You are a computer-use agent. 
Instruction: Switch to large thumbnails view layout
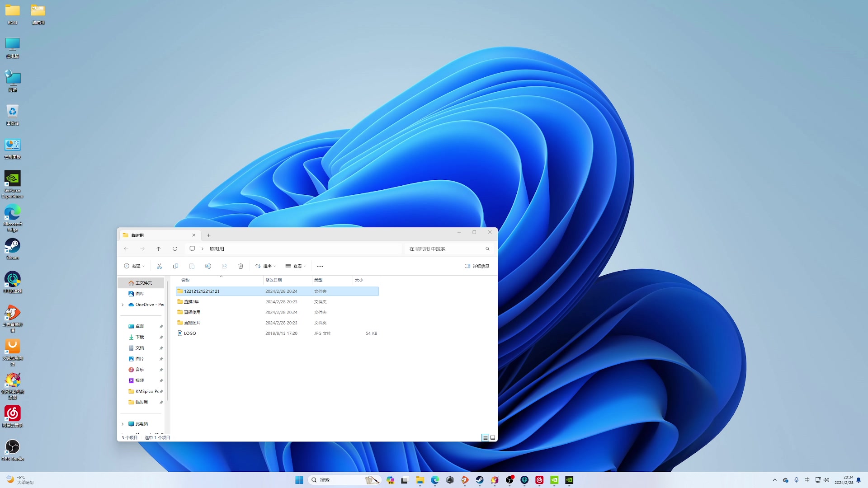tap(493, 437)
